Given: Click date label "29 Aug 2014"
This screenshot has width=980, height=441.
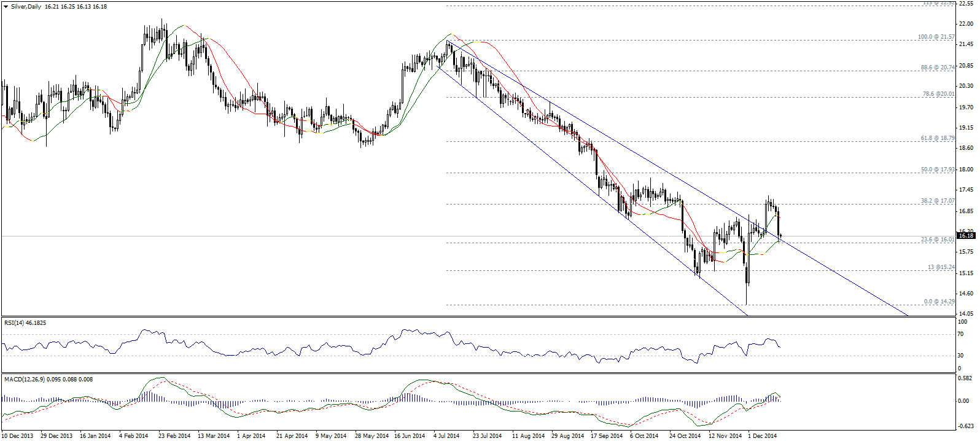Looking at the screenshot, I should click(567, 436).
